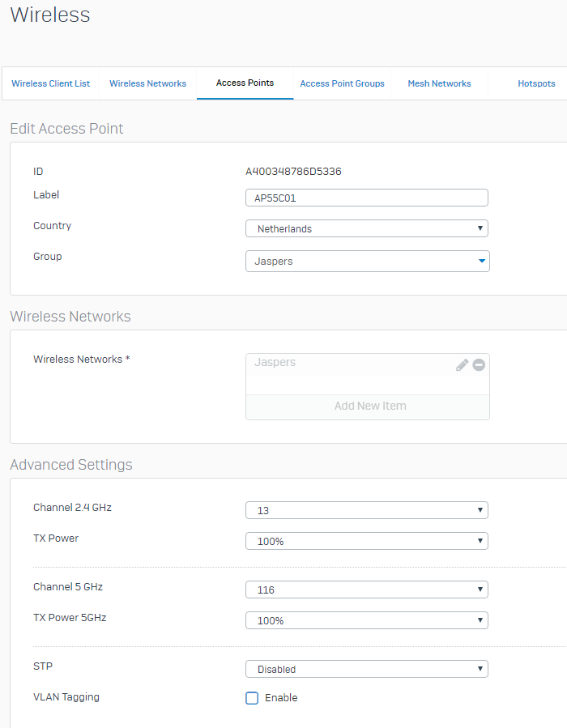Open the Country dropdown showing Netherlands
567x728 pixels.
pos(366,229)
